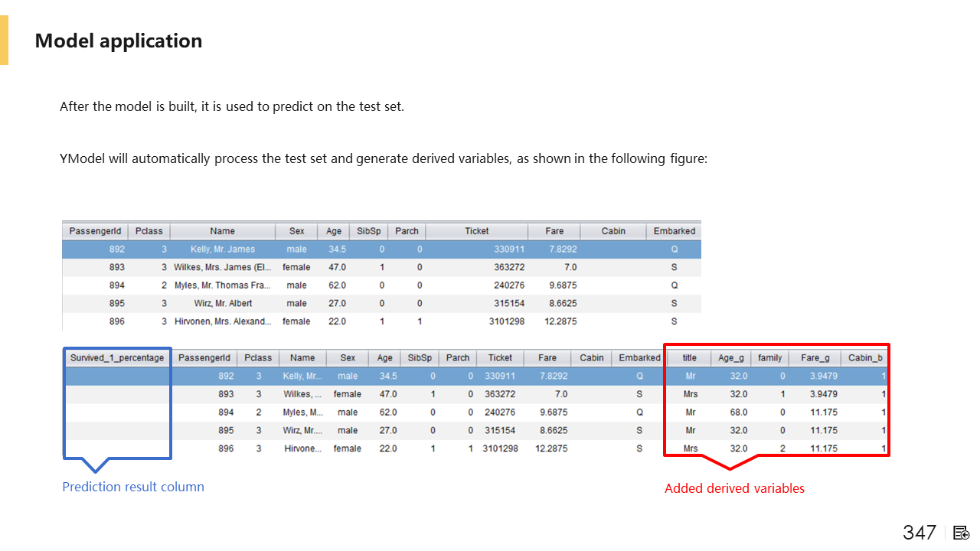Screen dimensions: 980x551
Task: Click the Age_g value 68.0 cell
Action: (x=738, y=412)
